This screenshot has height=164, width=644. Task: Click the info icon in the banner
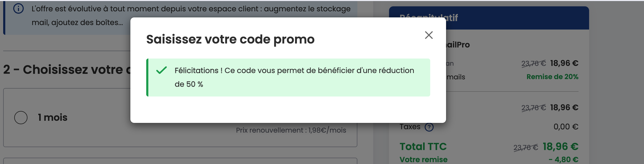click(18, 9)
